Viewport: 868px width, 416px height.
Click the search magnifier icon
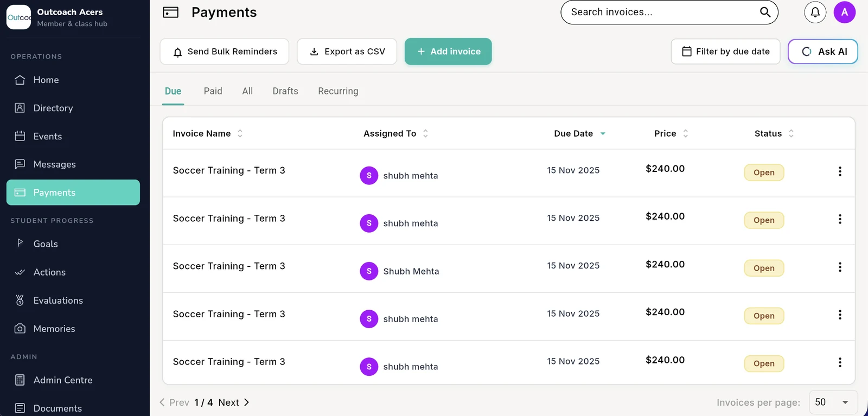coord(765,12)
